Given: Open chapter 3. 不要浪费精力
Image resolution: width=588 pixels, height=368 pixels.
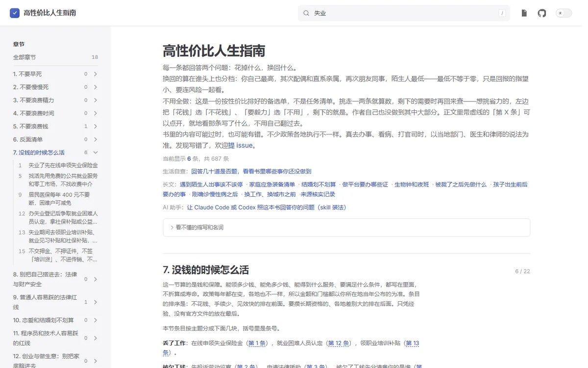Looking at the screenshot, I should pyautogui.click(x=34, y=100).
